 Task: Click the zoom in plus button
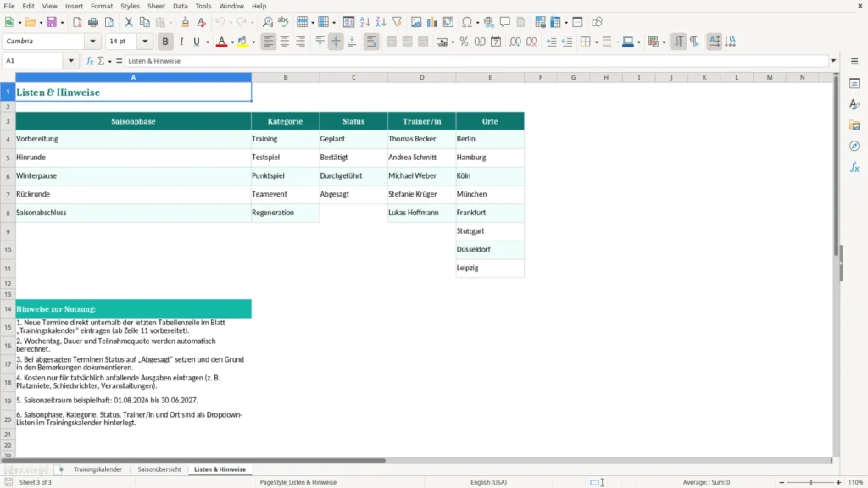[x=838, y=482]
